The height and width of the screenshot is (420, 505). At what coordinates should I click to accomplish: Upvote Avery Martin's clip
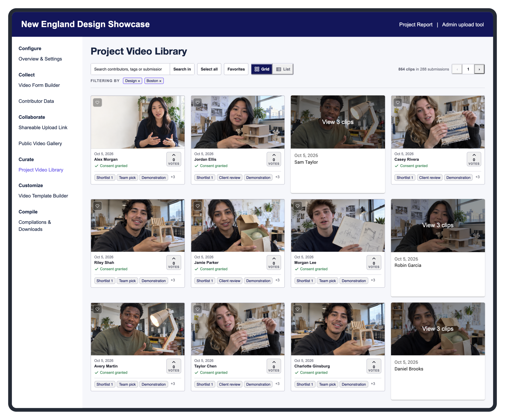[174, 366]
